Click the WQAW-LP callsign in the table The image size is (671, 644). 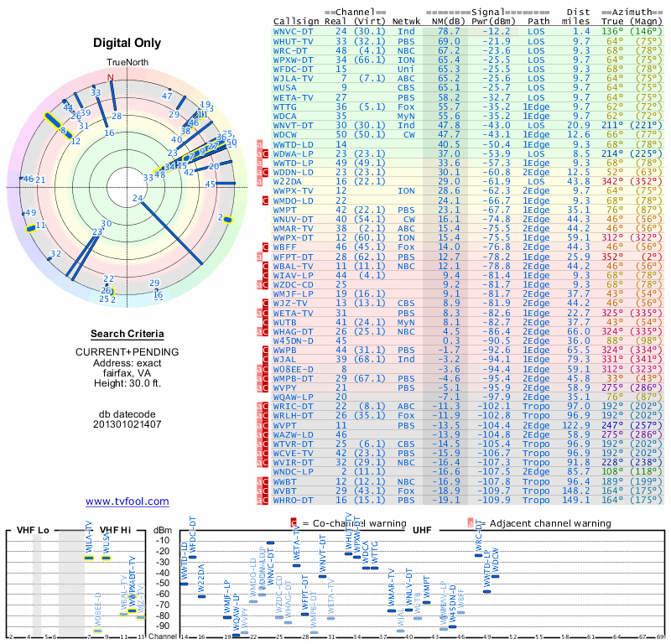[x=293, y=397]
